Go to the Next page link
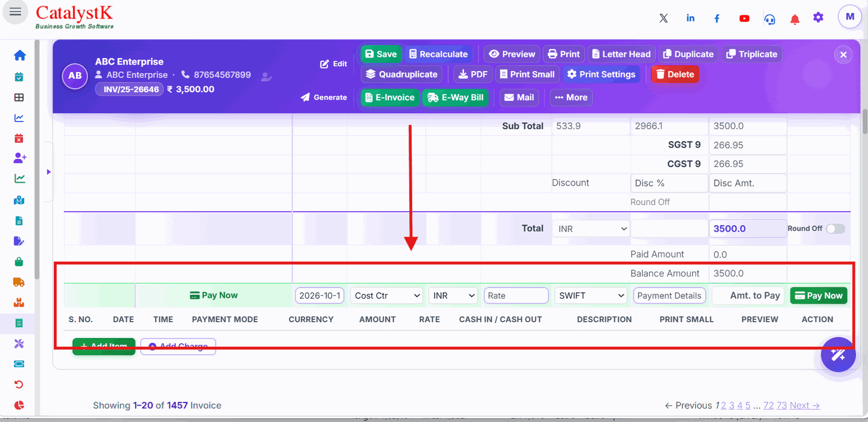Image resolution: width=868 pixels, height=422 pixels. [x=805, y=406]
